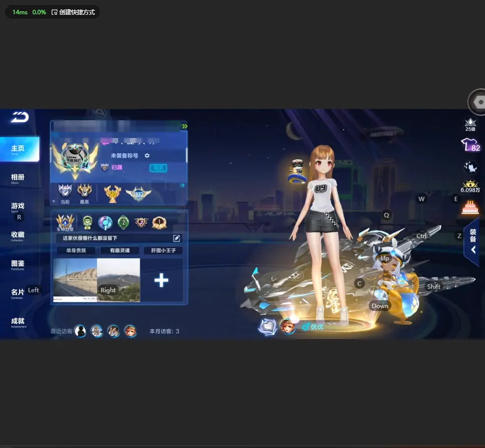Open third recent visitor avatar
The width and height of the screenshot is (485, 448).
pyautogui.click(x=114, y=331)
